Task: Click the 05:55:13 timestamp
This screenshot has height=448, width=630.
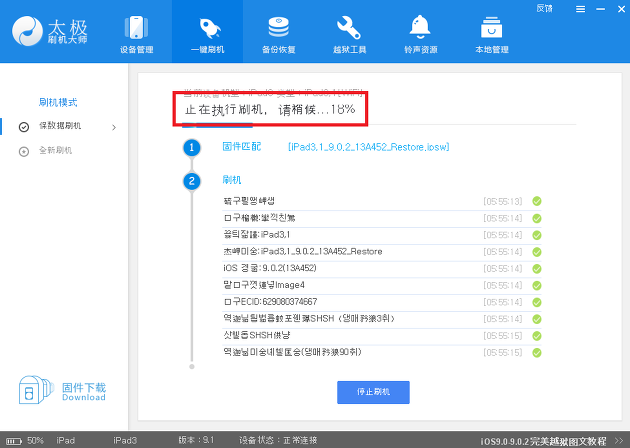Action: (x=503, y=201)
